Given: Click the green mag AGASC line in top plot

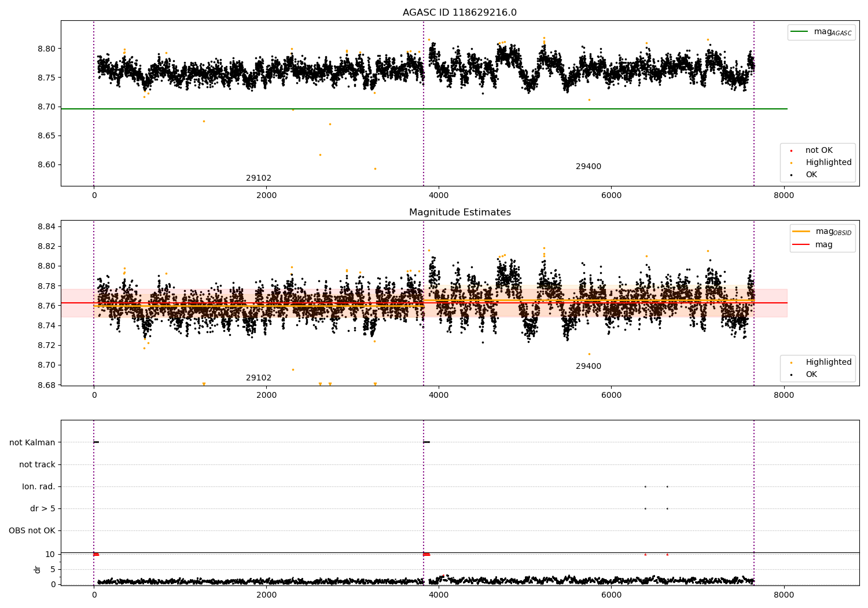Looking at the screenshot, I should 424,109.
